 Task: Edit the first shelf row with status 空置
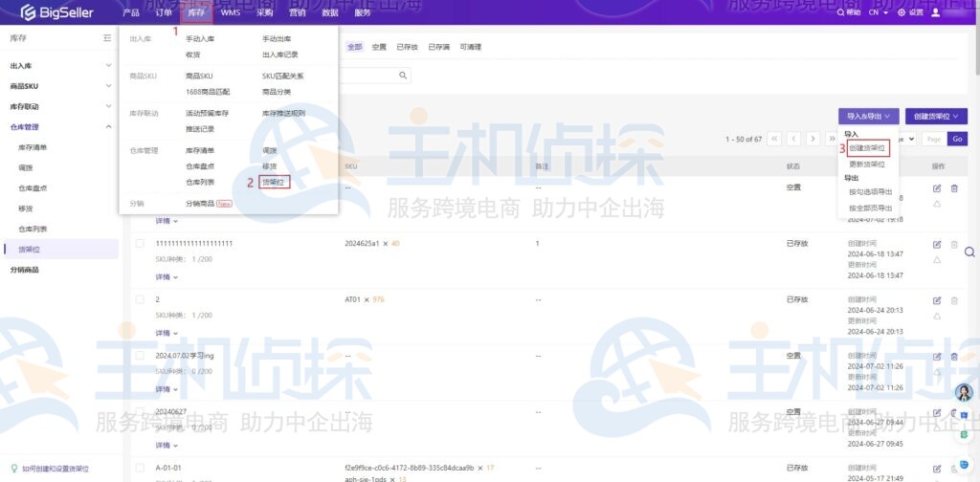[x=937, y=188]
